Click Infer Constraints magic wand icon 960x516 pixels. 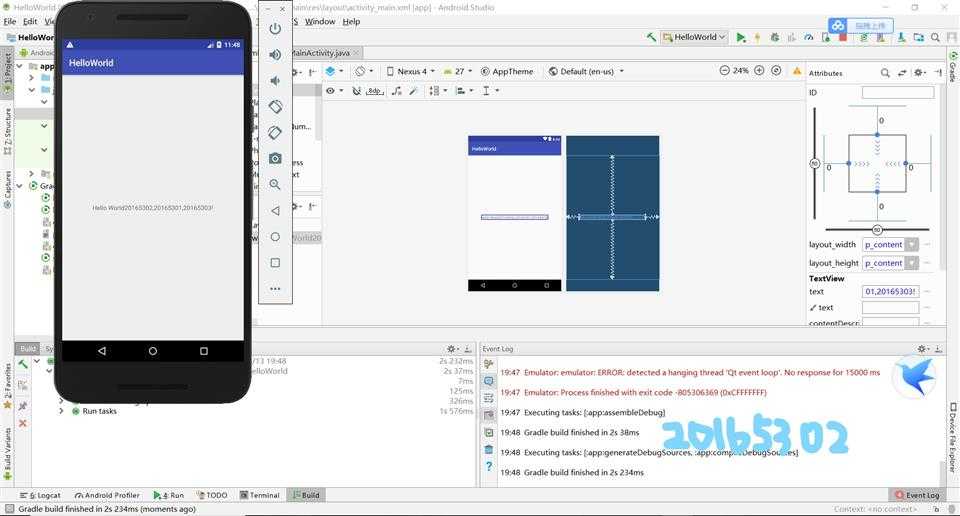click(x=414, y=91)
